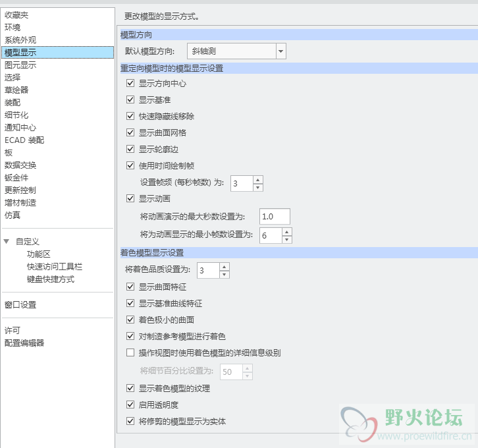Enable 操作视图时使用着色模型的详细信息级别 checkbox
Screen dimensions: 478x448
coord(130,352)
